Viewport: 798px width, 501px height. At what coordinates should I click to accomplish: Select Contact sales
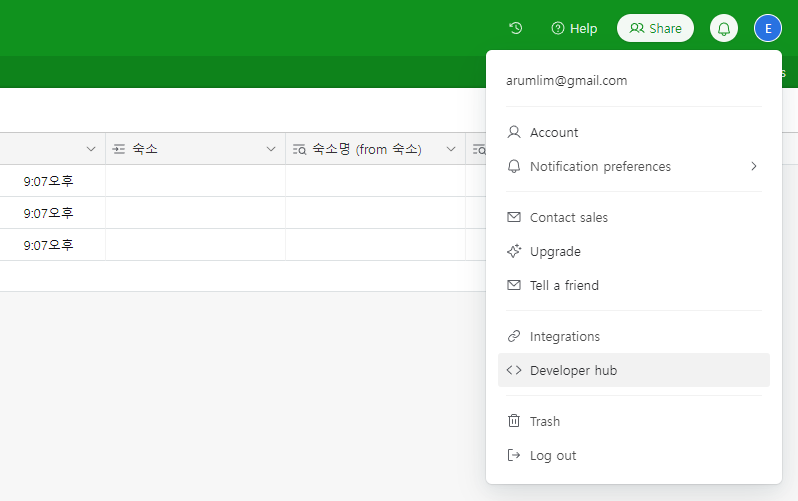click(x=634, y=217)
